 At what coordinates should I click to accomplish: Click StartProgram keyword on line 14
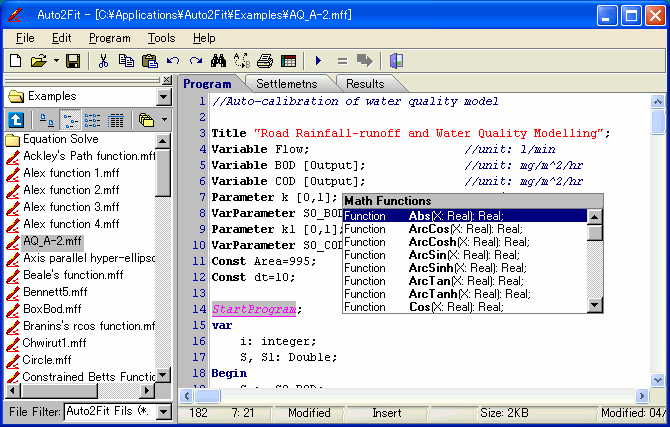254,309
